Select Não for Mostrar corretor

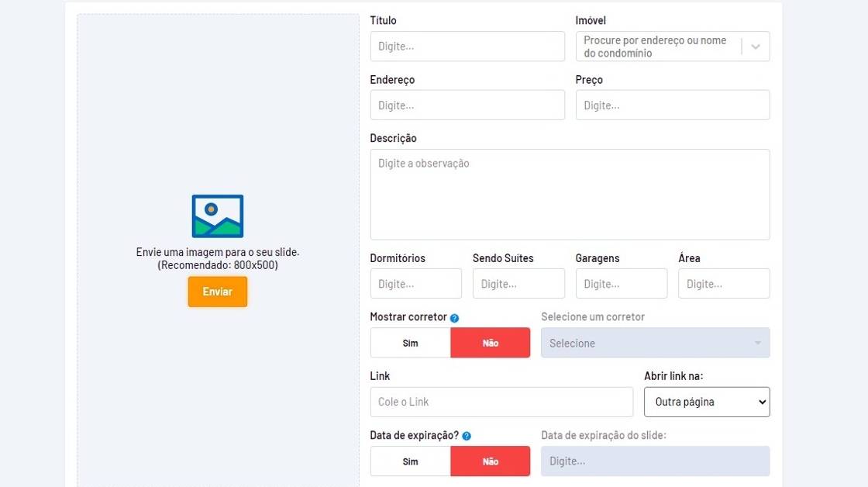tap(491, 343)
